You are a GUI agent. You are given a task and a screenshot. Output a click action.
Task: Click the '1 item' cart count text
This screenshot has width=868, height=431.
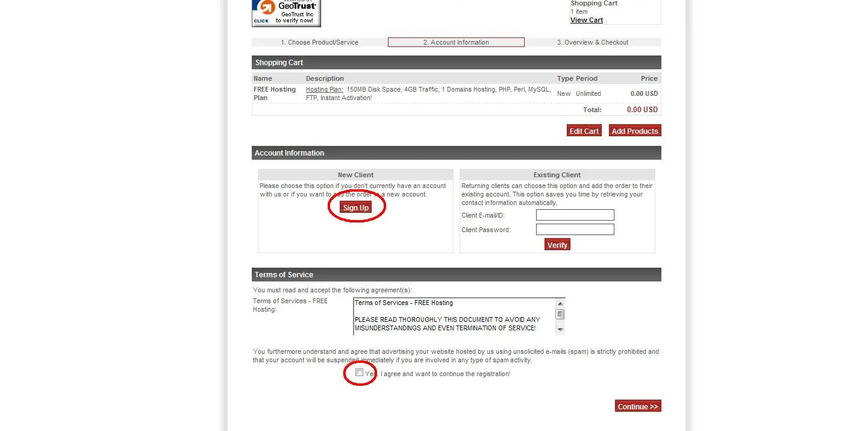tap(579, 11)
